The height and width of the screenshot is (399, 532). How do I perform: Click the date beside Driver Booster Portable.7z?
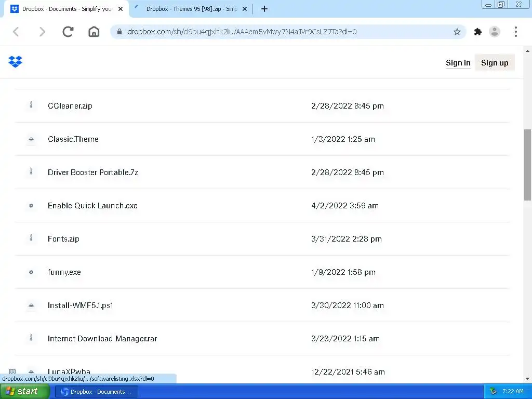point(348,172)
